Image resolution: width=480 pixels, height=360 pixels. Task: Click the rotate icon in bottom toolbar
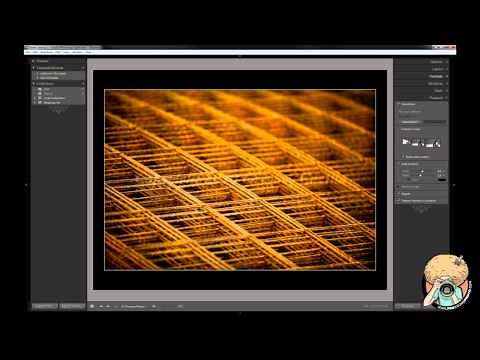[154, 306]
